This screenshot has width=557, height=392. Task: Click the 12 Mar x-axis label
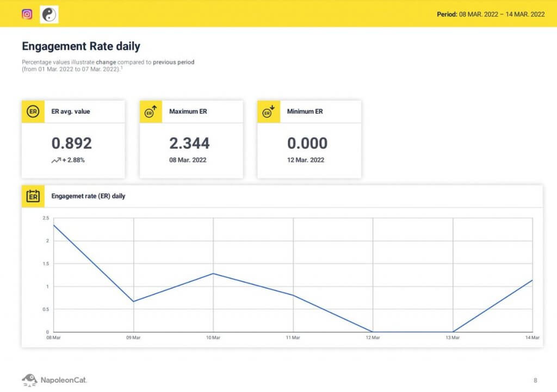tap(373, 338)
